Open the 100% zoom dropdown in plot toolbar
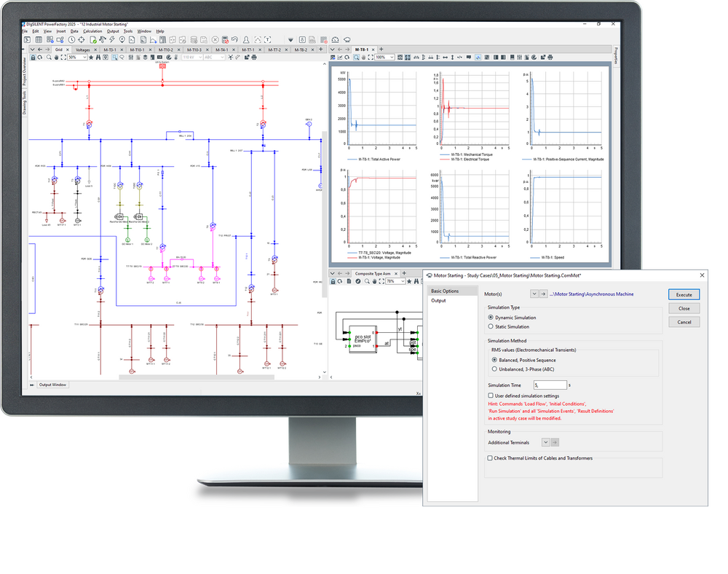 [385, 57]
